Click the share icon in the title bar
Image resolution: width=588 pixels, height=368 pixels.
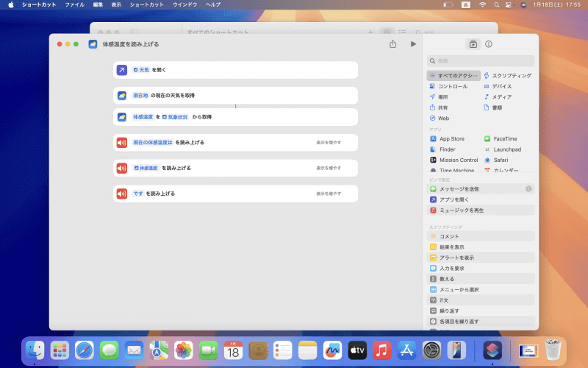(x=392, y=44)
